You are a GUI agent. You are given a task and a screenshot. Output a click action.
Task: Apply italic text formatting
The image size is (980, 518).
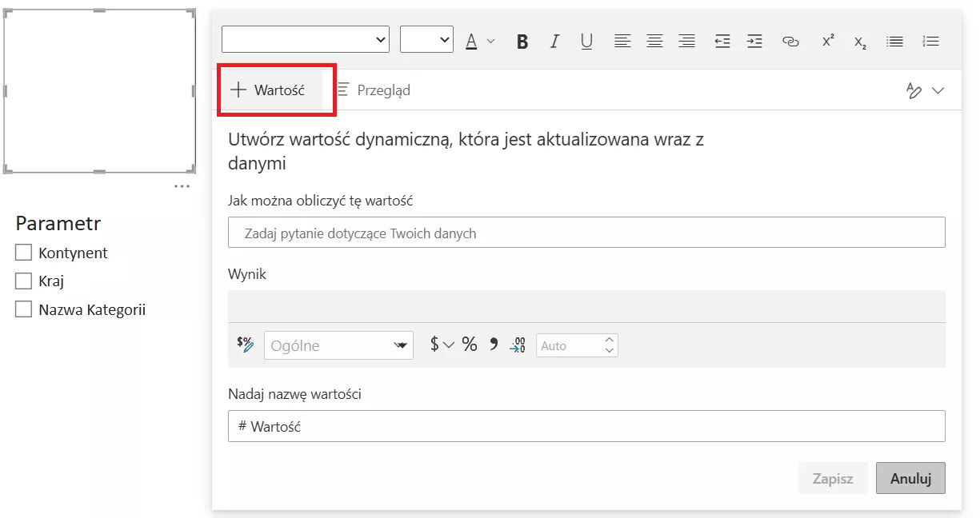[x=554, y=42]
